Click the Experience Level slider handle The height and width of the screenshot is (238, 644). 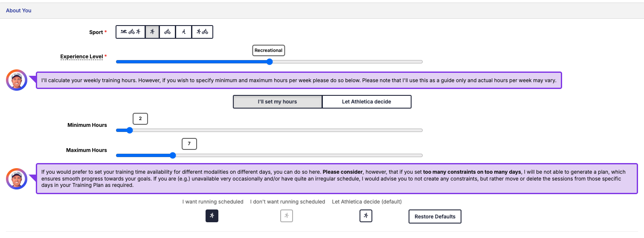270,62
